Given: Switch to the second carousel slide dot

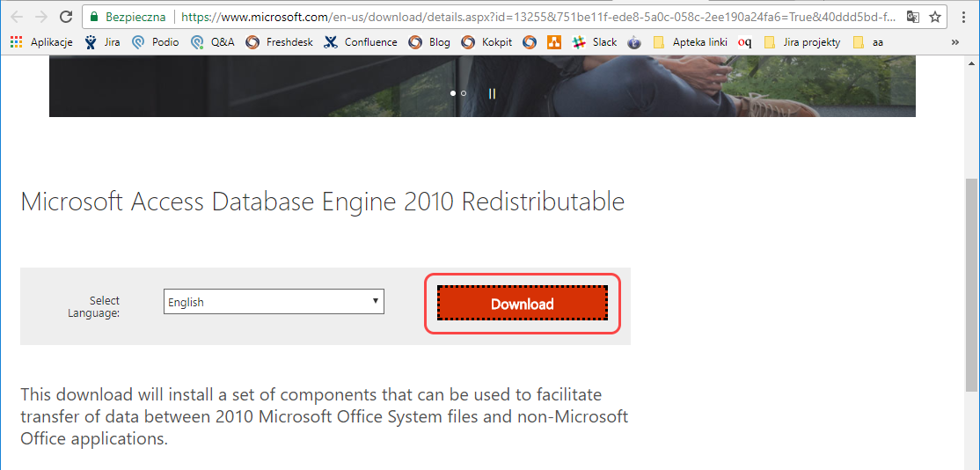Looking at the screenshot, I should point(464,92).
